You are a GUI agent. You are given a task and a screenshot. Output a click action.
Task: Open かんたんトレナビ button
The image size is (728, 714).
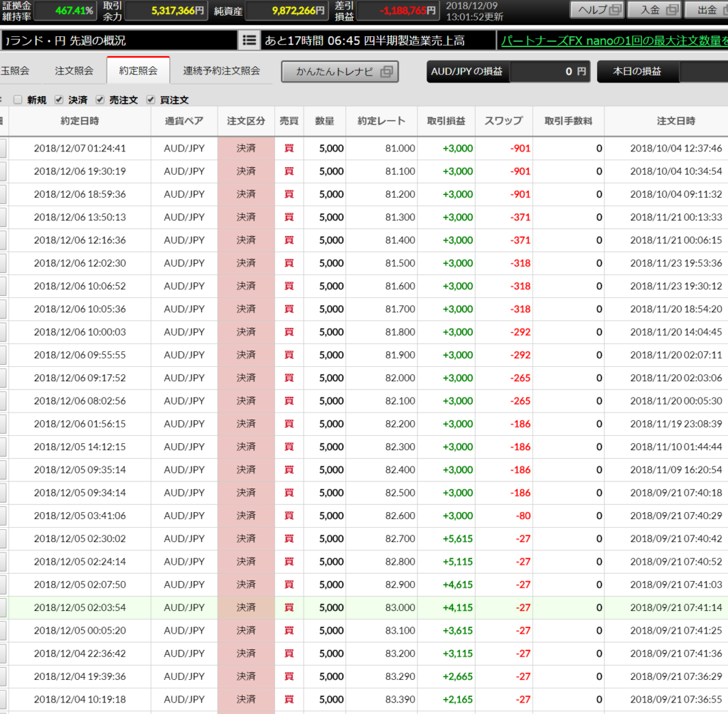[340, 72]
